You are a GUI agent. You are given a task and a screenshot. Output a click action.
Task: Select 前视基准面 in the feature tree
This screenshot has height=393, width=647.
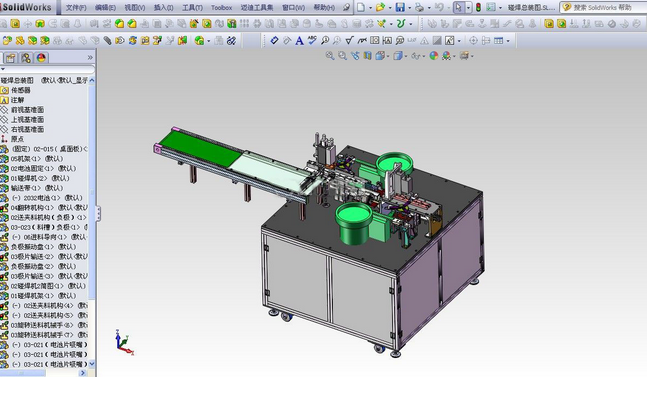27,110
